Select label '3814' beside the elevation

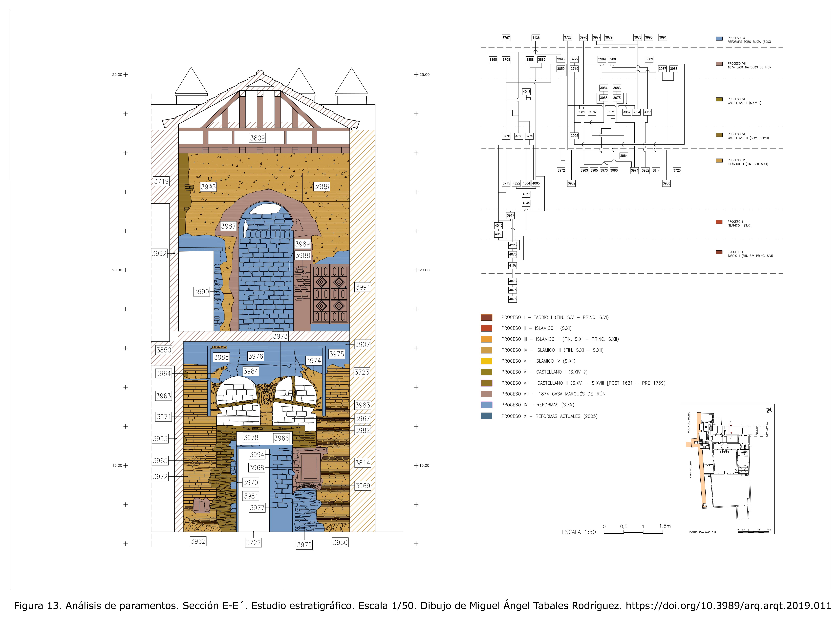pos(363,463)
